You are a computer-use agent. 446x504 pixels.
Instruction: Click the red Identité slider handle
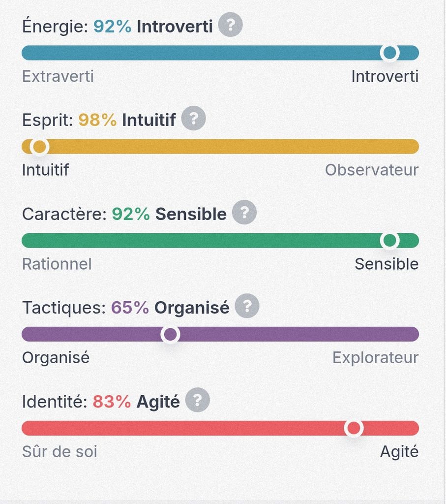click(x=354, y=428)
